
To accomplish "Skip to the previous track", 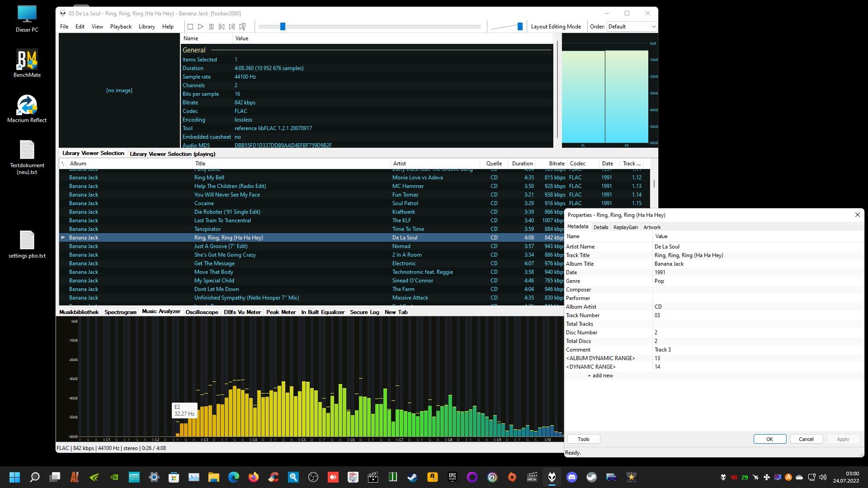I will (x=222, y=27).
